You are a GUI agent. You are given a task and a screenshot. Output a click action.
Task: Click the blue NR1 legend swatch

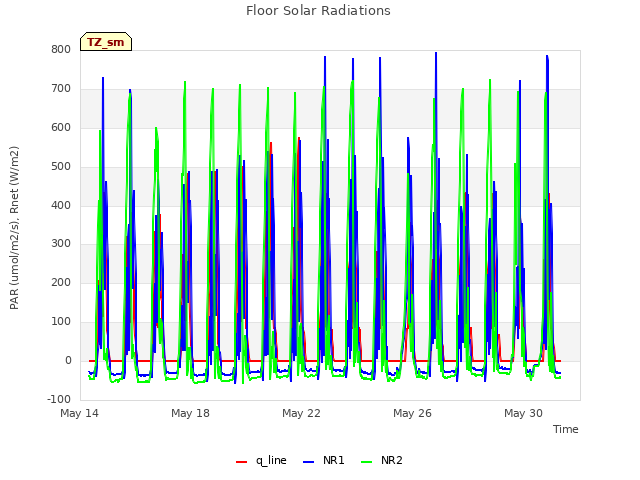[309, 462]
